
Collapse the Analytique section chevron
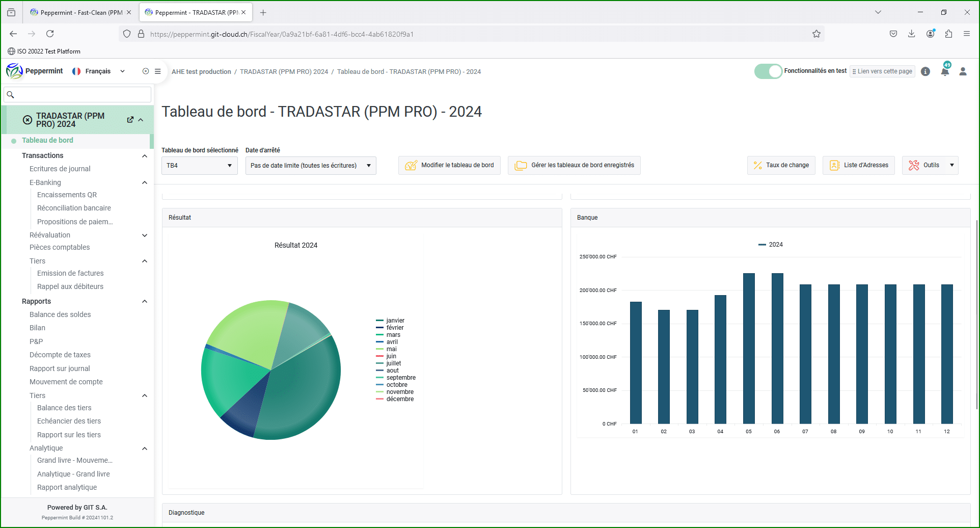145,448
